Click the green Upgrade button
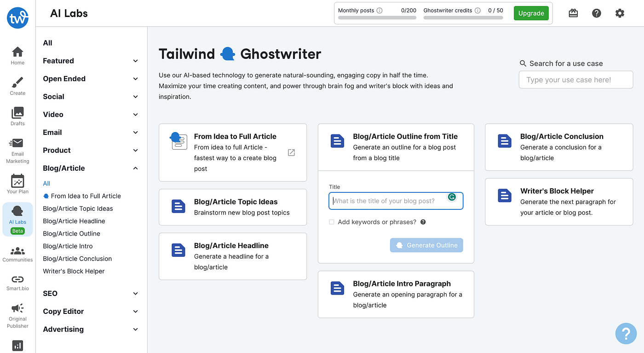This screenshot has width=644, height=353. pyautogui.click(x=531, y=13)
